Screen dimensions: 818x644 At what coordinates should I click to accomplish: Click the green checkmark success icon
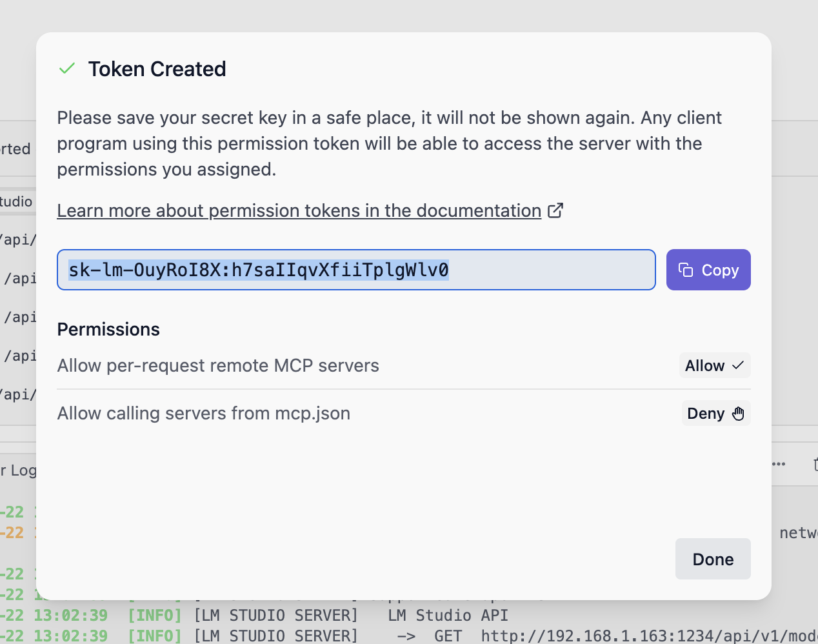pyautogui.click(x=67, y=68)
